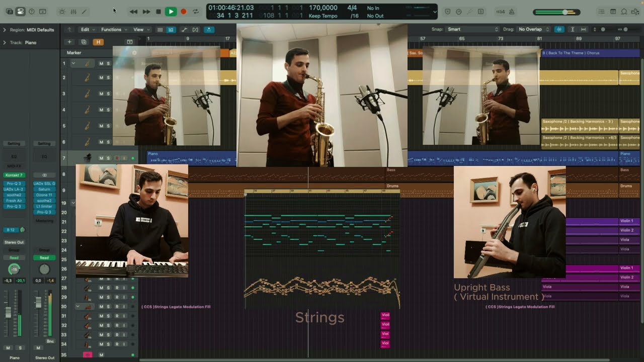Toggle the Metronome click icon
Image resolution: width=644 pixels, height=362 pixels.
[x=512, y=12]
